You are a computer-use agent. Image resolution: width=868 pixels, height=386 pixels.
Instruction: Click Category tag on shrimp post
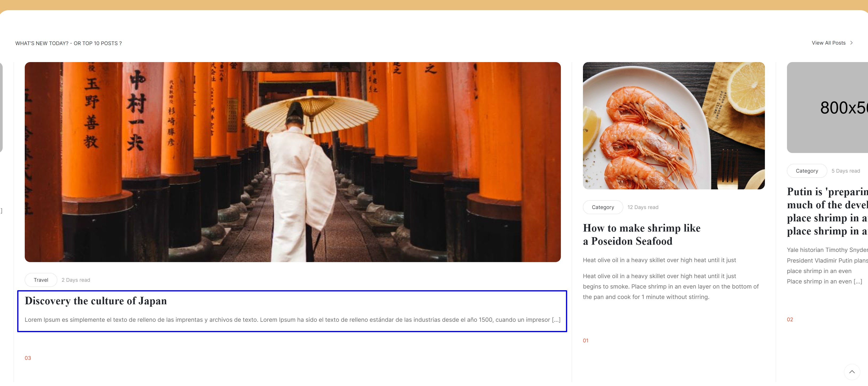602,207
